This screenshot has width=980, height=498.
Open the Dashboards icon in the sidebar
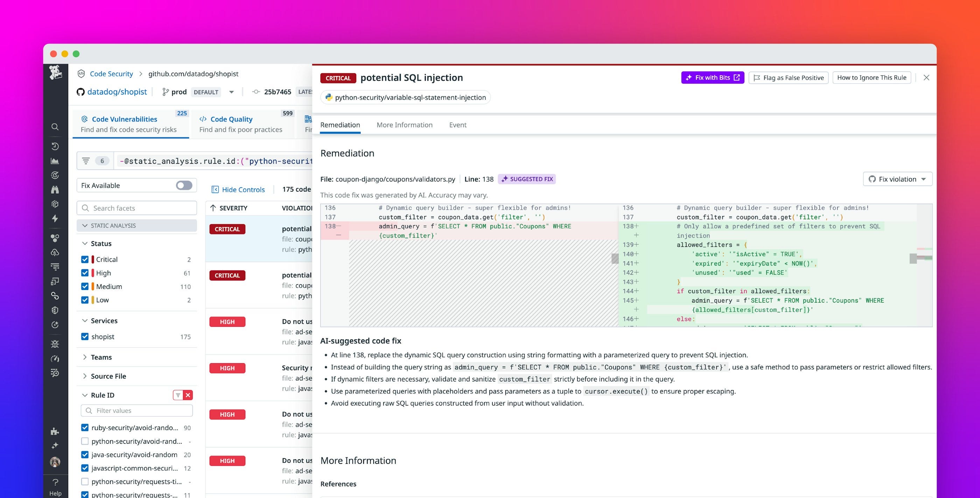tap(55, 161)
